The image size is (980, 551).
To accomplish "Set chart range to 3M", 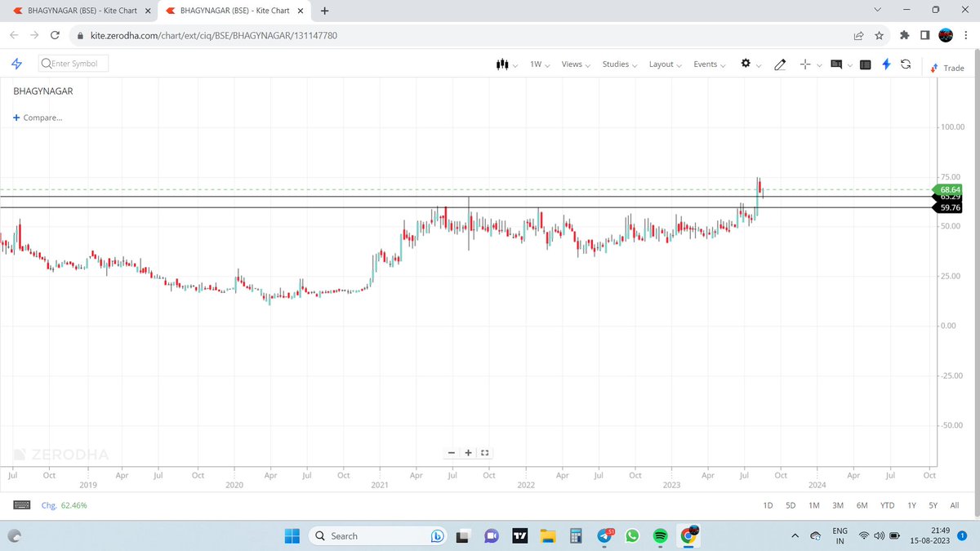I will [838, 505].
